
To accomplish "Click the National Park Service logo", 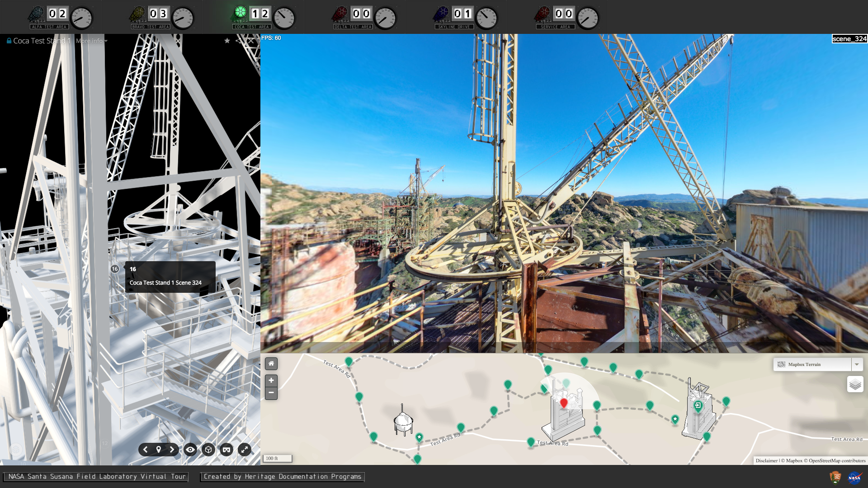I will pos(835,478).
